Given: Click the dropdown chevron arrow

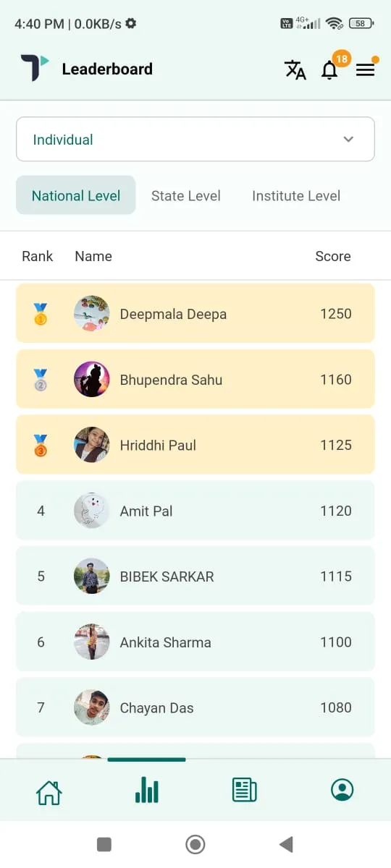Looking at the screenshot, I should pos(348,140).
